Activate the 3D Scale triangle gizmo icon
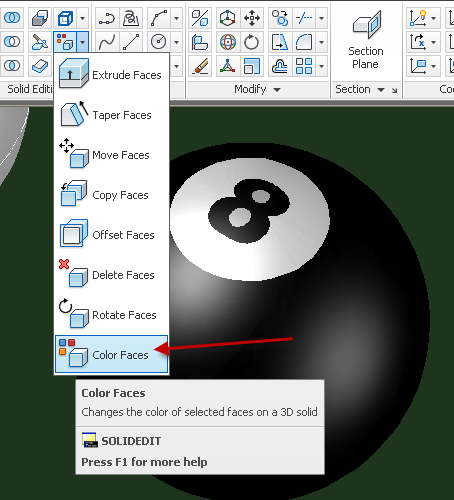 228,65
